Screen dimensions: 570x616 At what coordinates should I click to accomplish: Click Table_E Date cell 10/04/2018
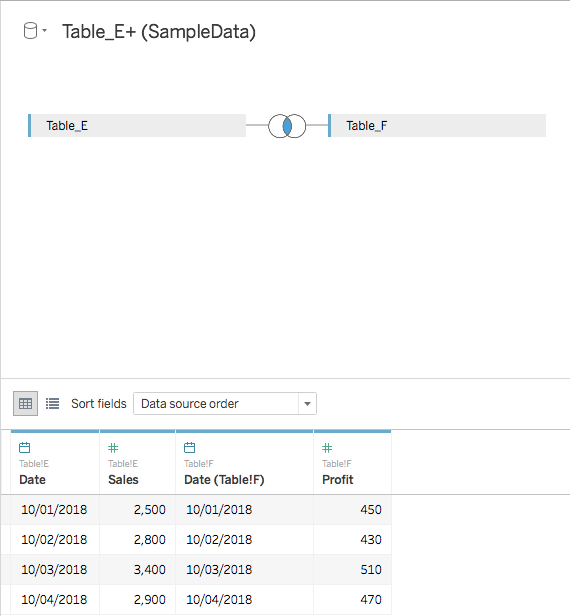click(x=54, y=600)
